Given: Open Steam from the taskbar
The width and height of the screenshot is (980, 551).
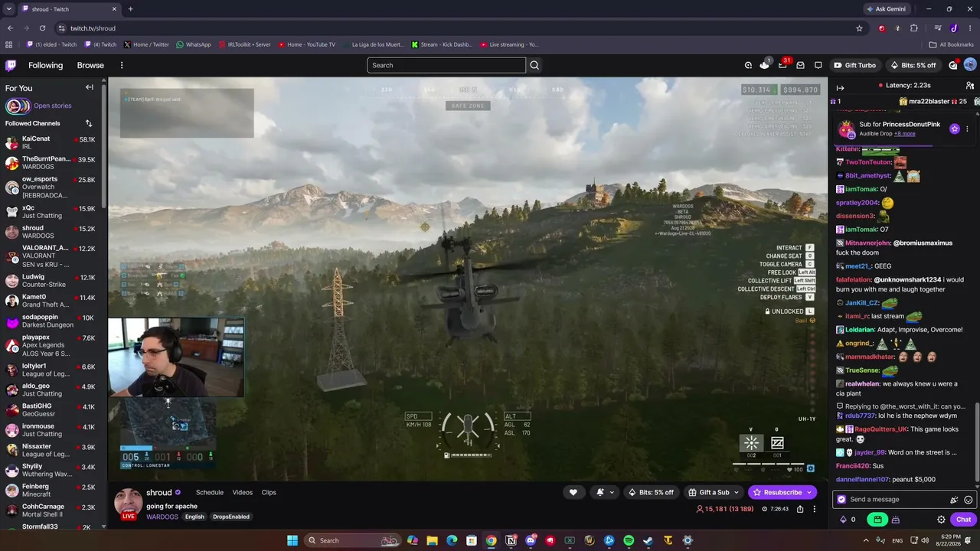Looking at the screenshot, I should (x=648, y=540).
